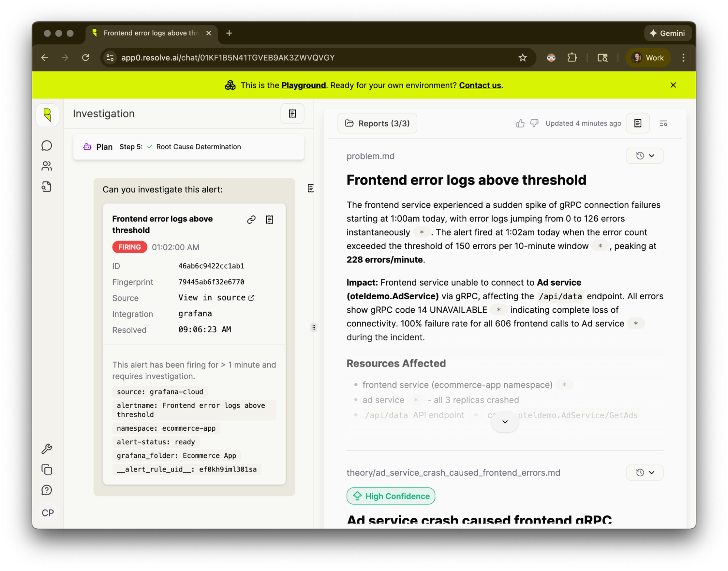Select the Frontend error logs browser tab
The width and height of the screenshot is (728, 571).
point(151,33)
